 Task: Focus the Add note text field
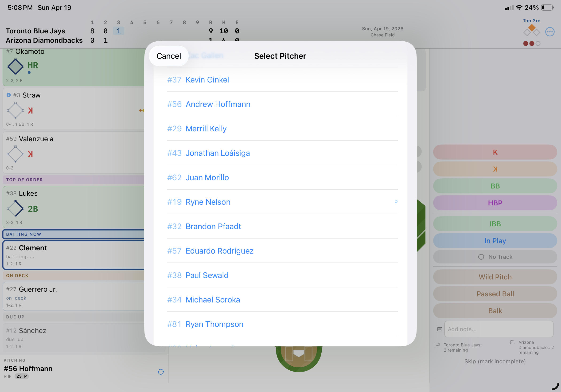[499, 329]
